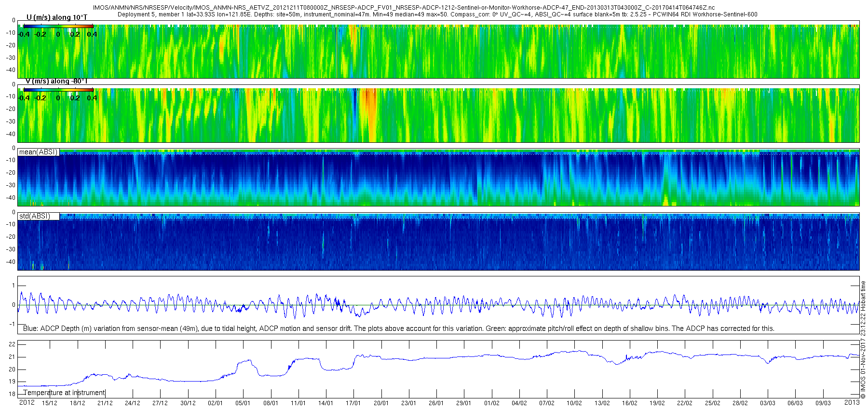Image resolution: width=868 pixels, height=410 pixels.
Task: Click the 17/01 date tick label
Action: (353, 403)
